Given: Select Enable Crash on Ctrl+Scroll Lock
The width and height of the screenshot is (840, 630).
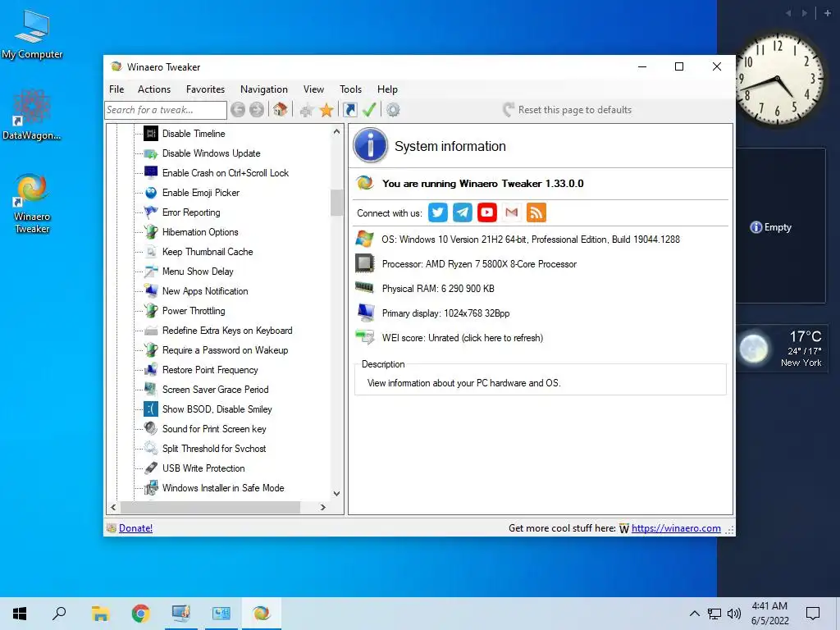Looking at the screenshot, I should (226, 173).
